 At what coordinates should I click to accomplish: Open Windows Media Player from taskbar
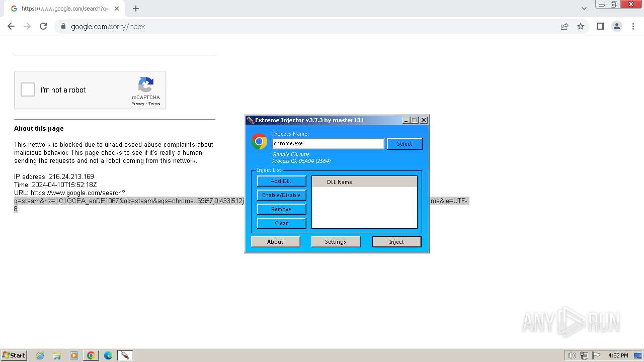pyautogui.click(x=74, y=355)
